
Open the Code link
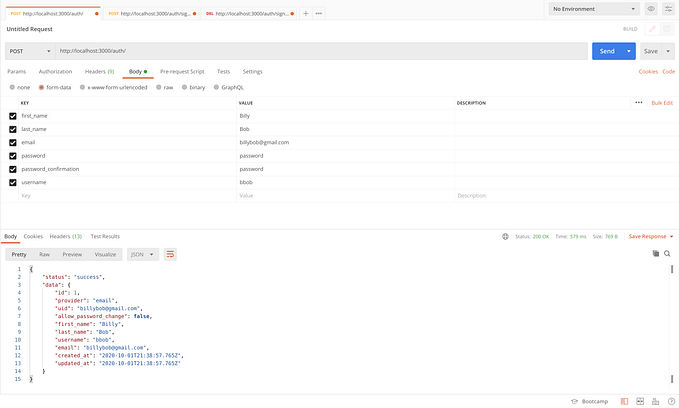point(669,71)
